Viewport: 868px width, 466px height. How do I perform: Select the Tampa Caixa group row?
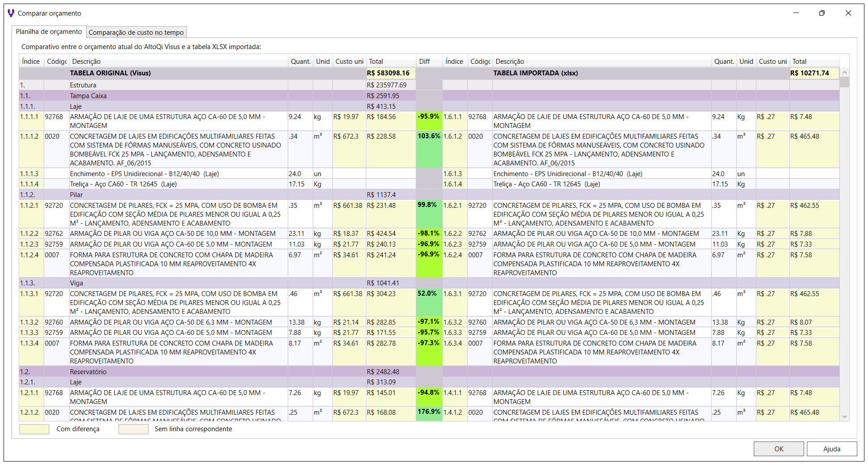click(88, 96)
